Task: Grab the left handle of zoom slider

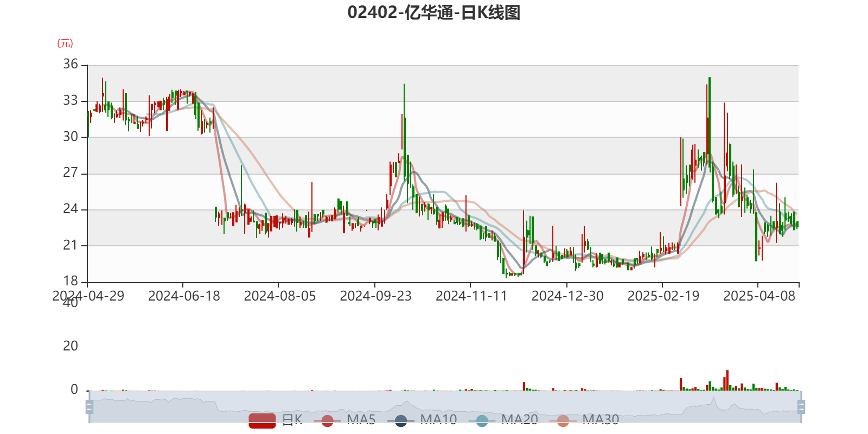Action: pos(90,406)
